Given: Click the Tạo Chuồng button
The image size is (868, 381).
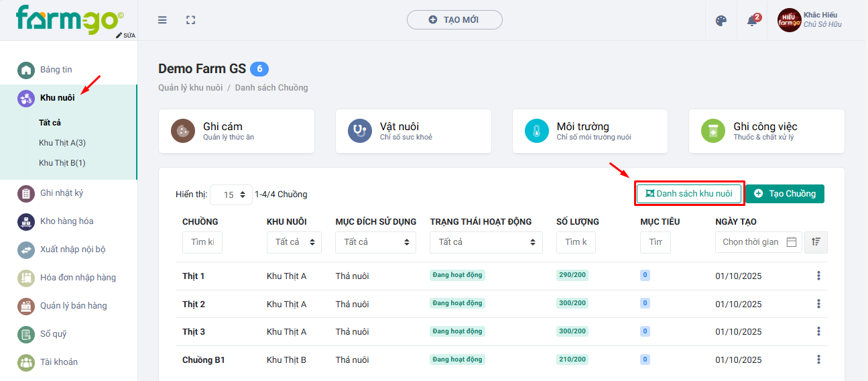Looking at the screenshot, I should pos(784,193).
